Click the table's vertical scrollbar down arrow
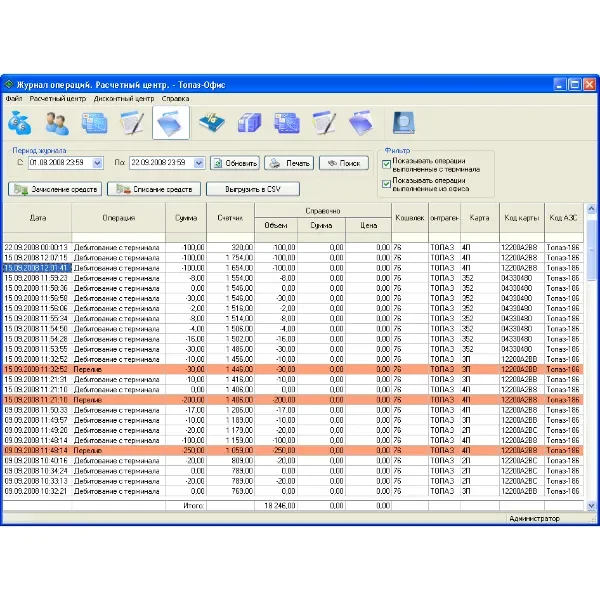The width and height of the screenshot is (600, 600). coord(591,506)
